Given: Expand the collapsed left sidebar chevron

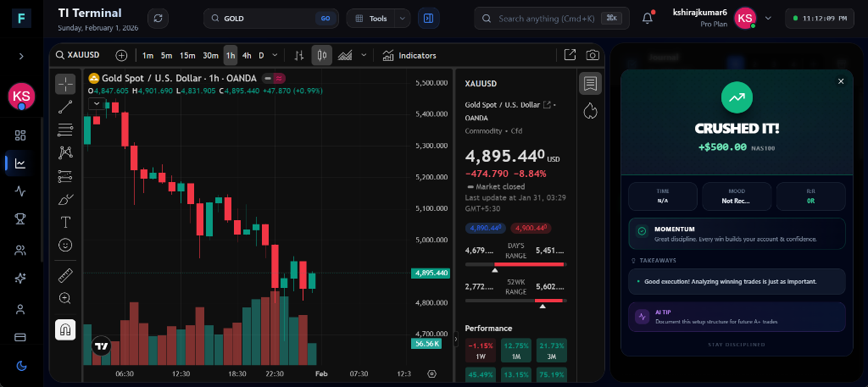Looking at the screenshot, I should [x=20, y=56].
